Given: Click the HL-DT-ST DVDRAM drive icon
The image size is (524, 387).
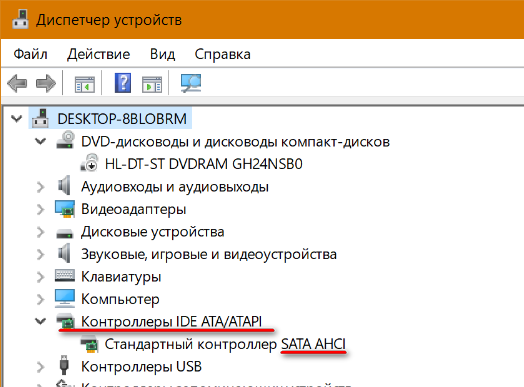Looking at the screenshot, I should point(90,163).
